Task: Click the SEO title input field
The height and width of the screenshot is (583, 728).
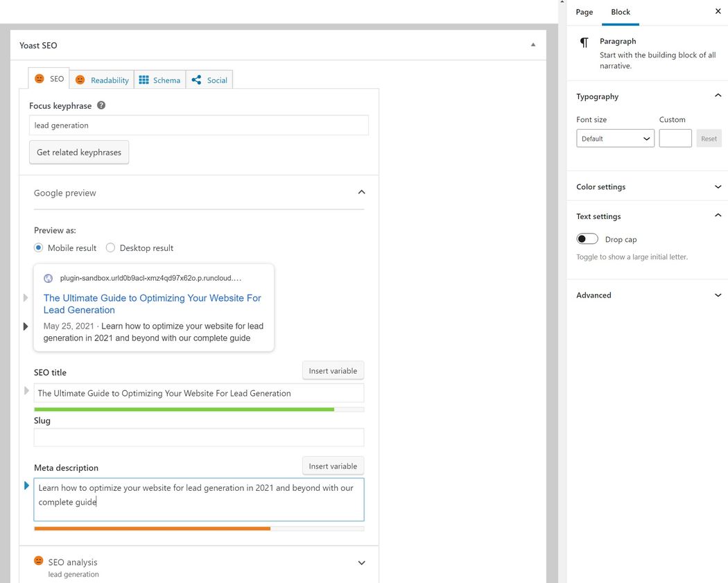Action: point(199,393)
